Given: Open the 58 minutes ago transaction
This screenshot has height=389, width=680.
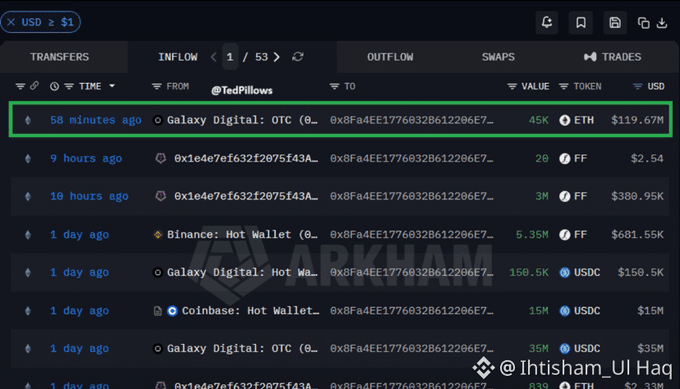Looking at the screenshot, I should [x=95, y=120].
